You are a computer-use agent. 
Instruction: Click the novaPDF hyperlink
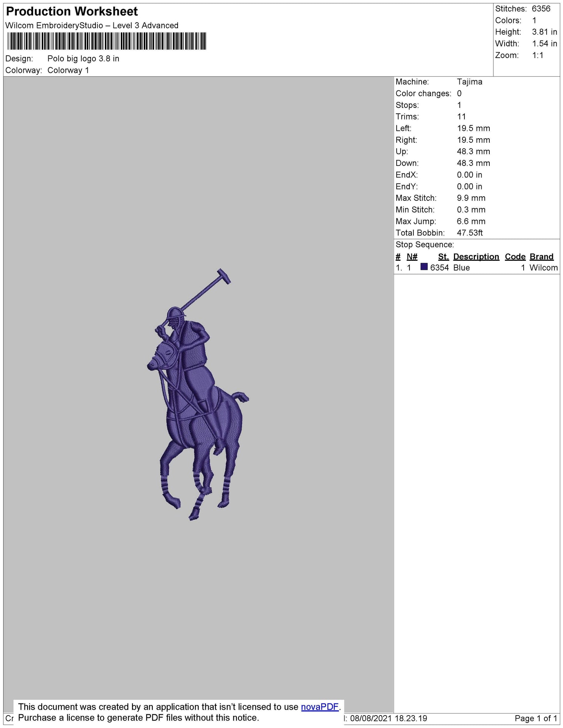click(320, 707)
